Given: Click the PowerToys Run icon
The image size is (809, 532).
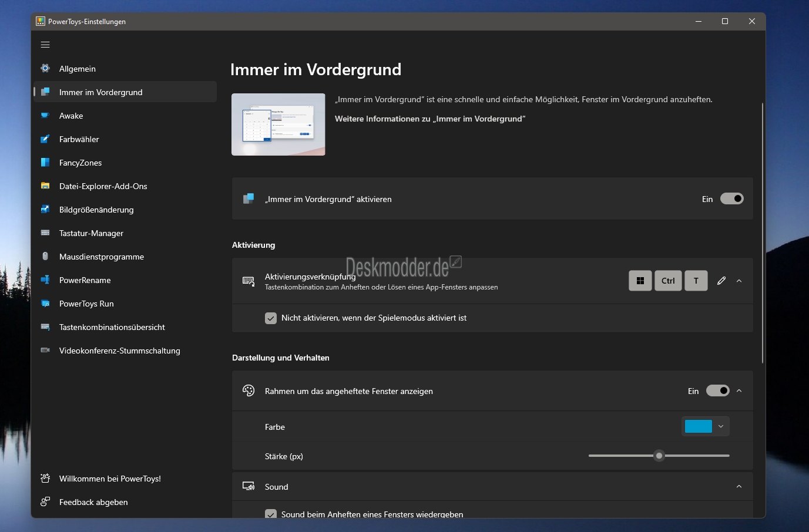Looking at the screenshot, I should [45, 304].
